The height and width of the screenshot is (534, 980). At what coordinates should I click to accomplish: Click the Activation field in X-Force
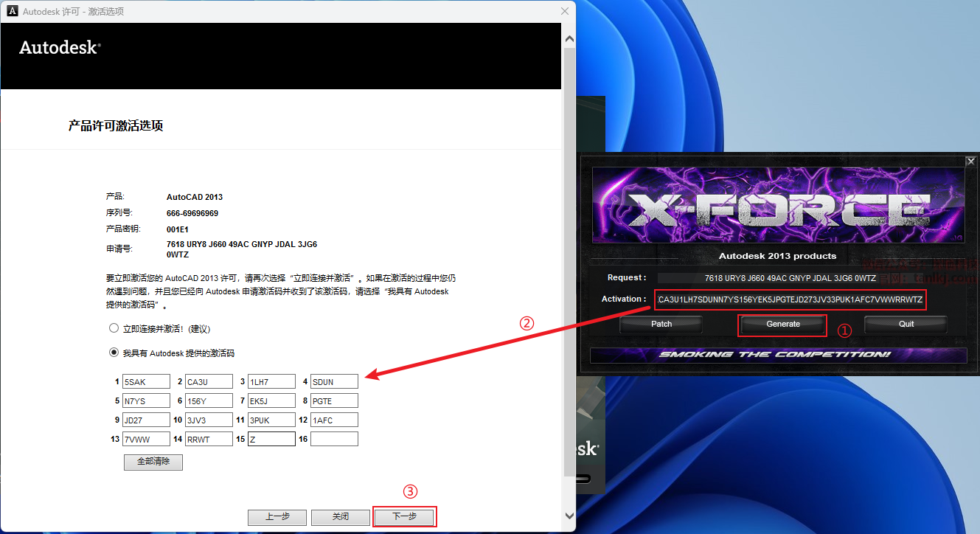pos(790,299)
